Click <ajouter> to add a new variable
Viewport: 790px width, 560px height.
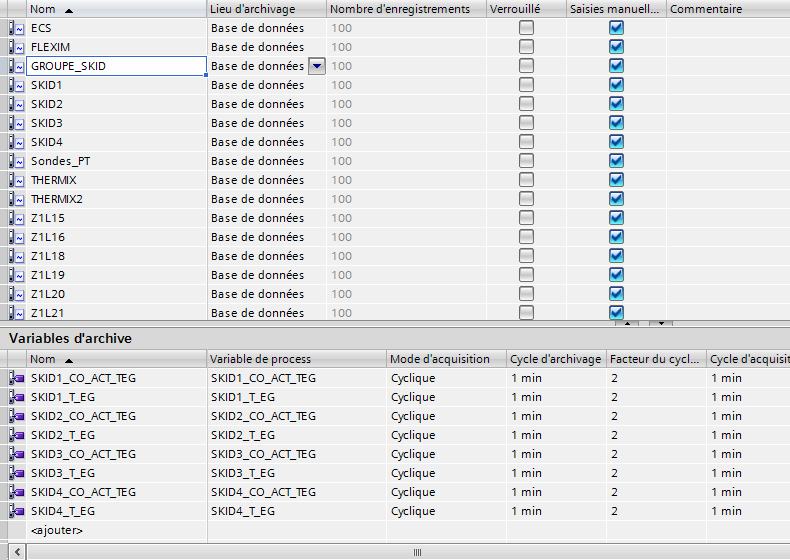click(57, 530)
